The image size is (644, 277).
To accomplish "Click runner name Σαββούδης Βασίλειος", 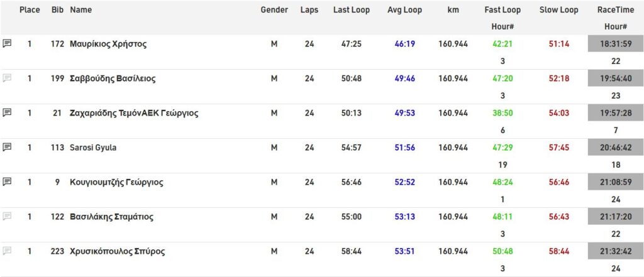I will tap(113, 79).
